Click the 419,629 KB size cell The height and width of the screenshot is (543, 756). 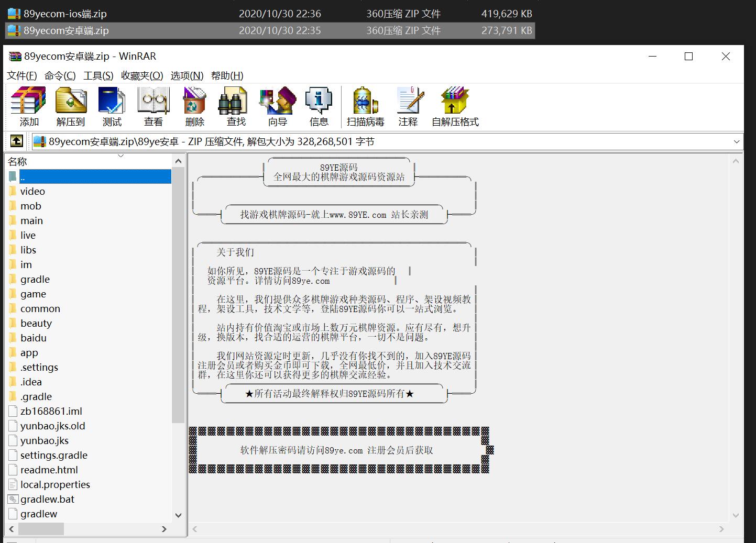point(507,14)
